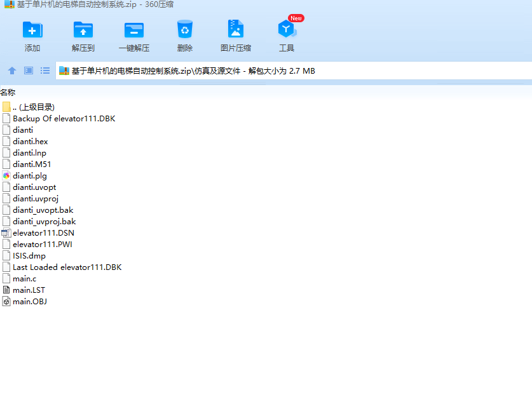
Task: Select the "dianti_uvproj.bak" file
Action: (x=44, y=222)
